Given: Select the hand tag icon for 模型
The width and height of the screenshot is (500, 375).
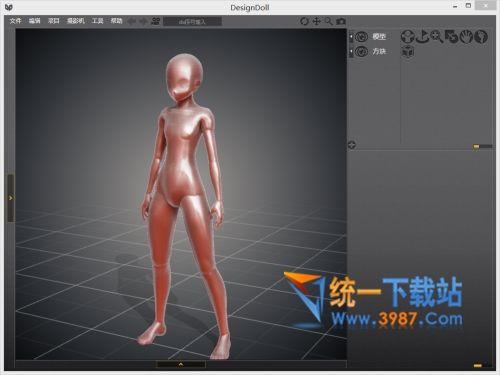Looking at the screenshot, I should (466, 37).
